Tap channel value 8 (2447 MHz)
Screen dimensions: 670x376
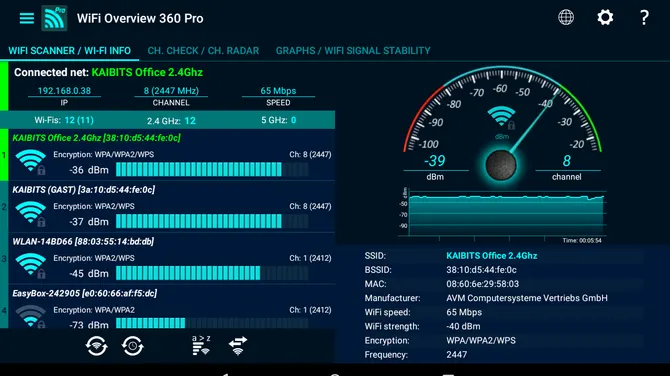click(171, 91)
